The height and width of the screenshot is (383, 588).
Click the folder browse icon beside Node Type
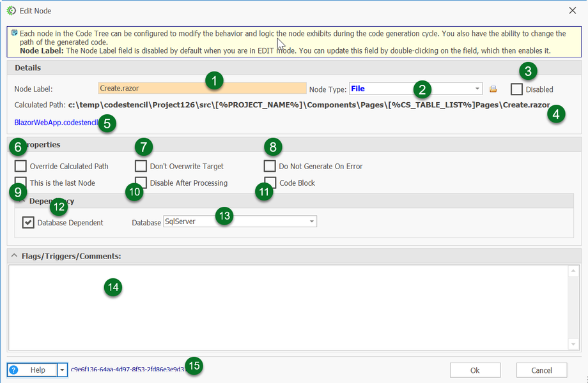tap(493, 89)
